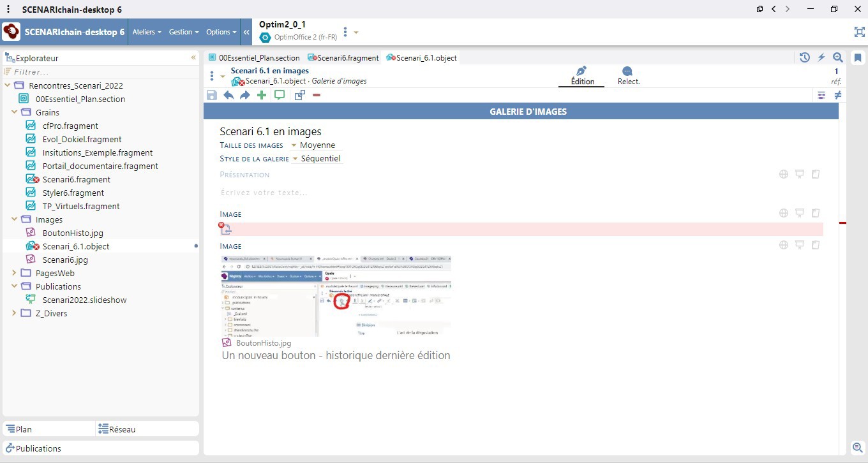The height and width of the screenshot is (463, 868).
Task: Open the Publications panel at bottom left
Action: (x=38, y=448)
